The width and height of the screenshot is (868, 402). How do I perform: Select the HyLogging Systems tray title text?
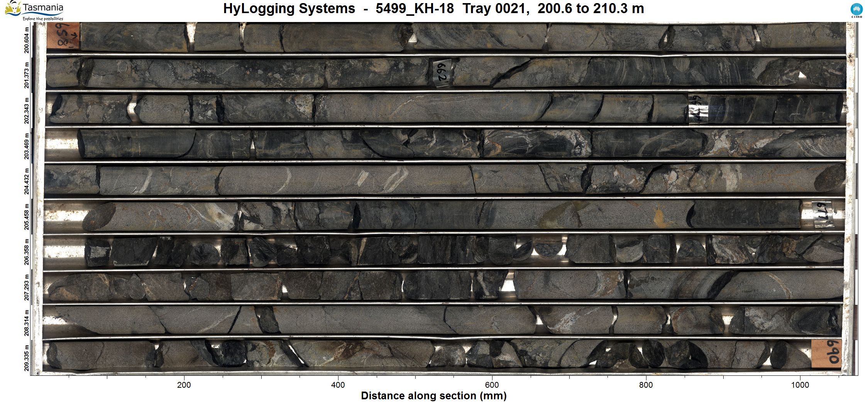pyautogui.click(x=433, y=8)
